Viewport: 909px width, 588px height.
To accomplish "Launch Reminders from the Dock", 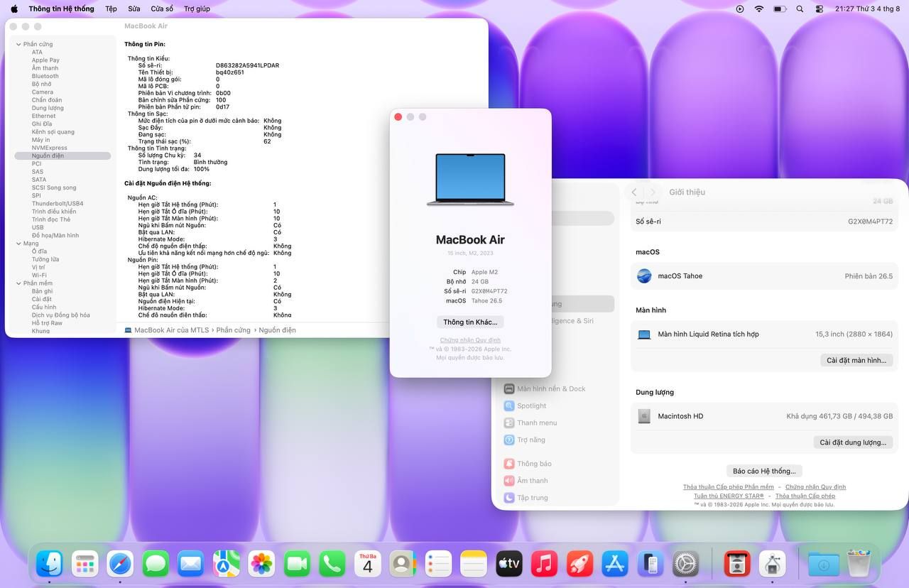I will click(x=439, y=564).
